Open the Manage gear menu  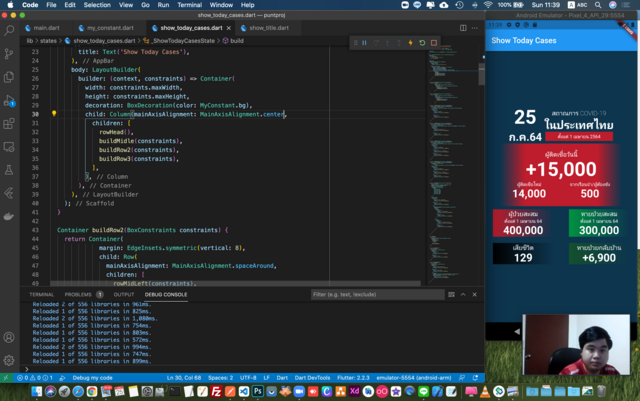(x=9, y=360)
